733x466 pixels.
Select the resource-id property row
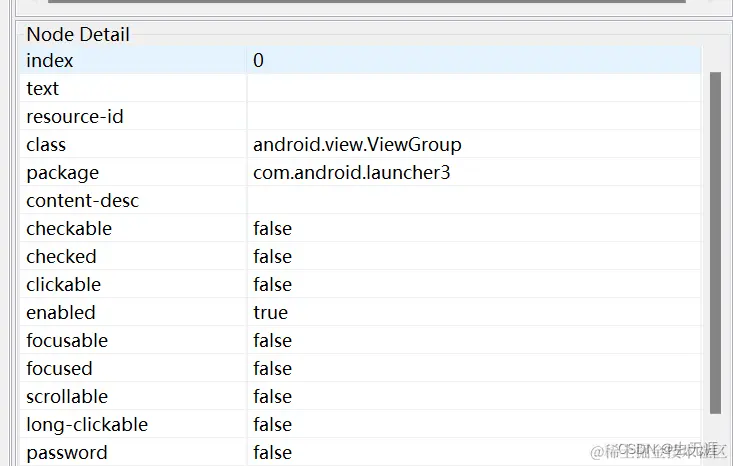click(x=360, y=116)
